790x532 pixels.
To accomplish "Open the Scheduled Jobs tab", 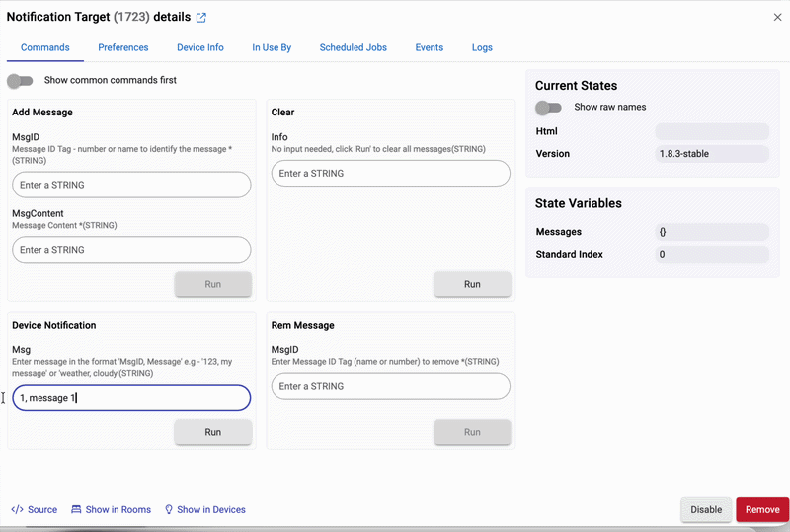I will (353, 47).
